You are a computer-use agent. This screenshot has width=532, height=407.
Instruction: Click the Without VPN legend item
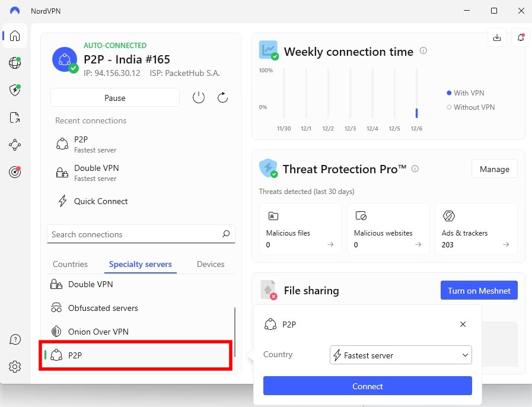pos(471,107)
